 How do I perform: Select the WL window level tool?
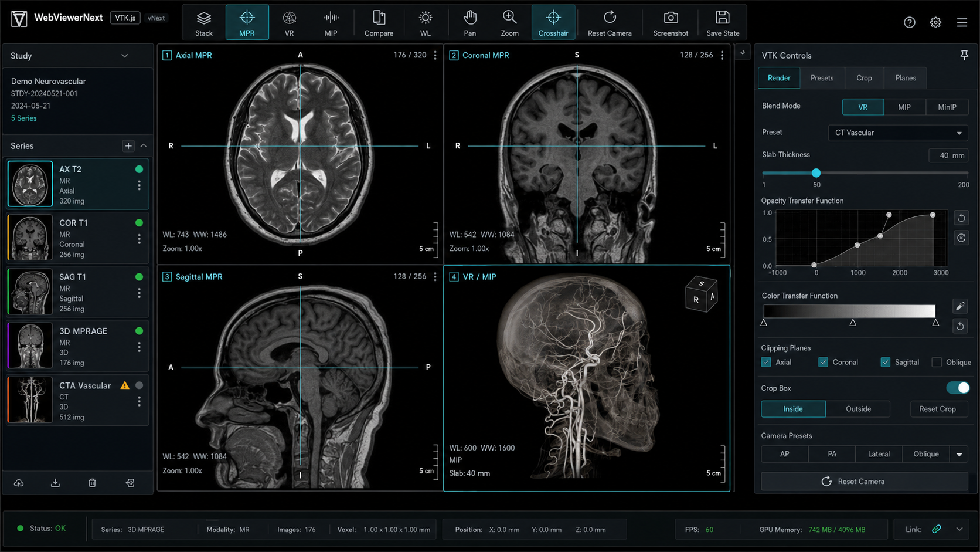[426, 23]
